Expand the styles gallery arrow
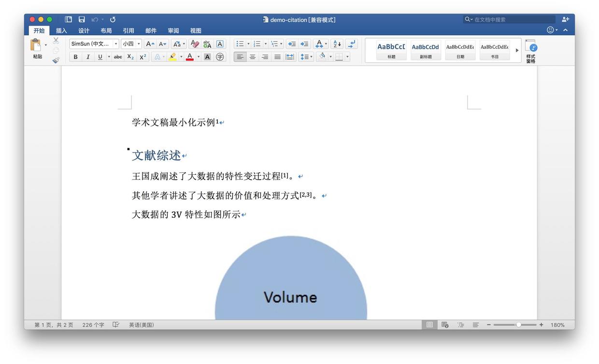 [517, 50]
